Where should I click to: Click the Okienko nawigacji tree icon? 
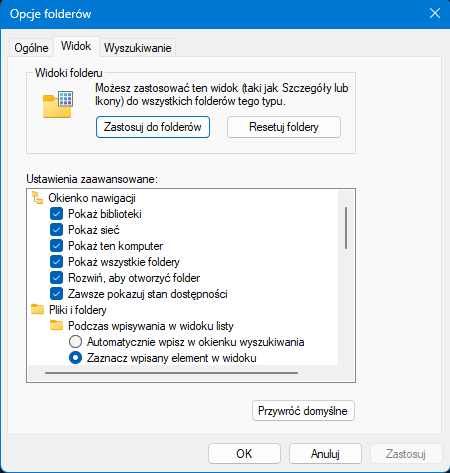(x=37, y=198)
